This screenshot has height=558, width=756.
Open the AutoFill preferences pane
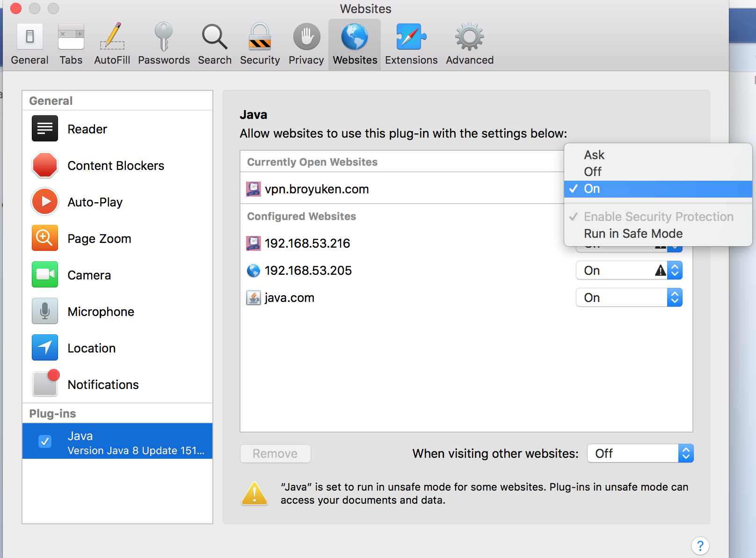112,45
